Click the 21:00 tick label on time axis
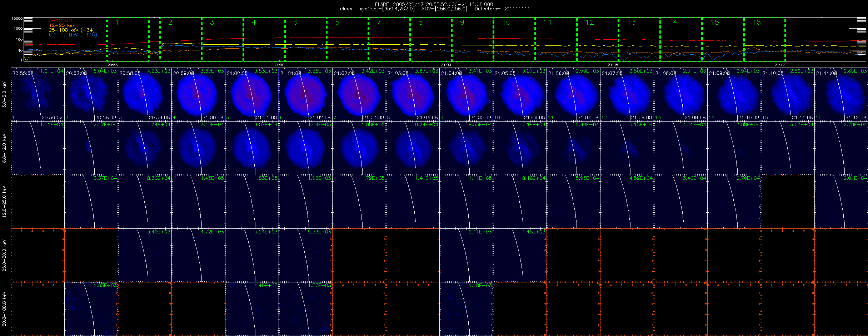Screen dimensions: 868x336 click(279, 65)
